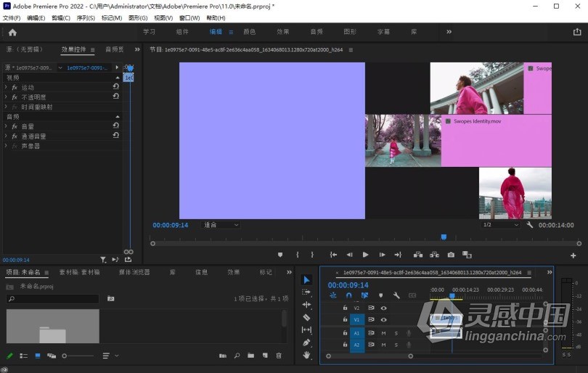Show hidden Project panel tabs chevron
Viewport: 588px width, 373px height.
(x=289, y=272)
